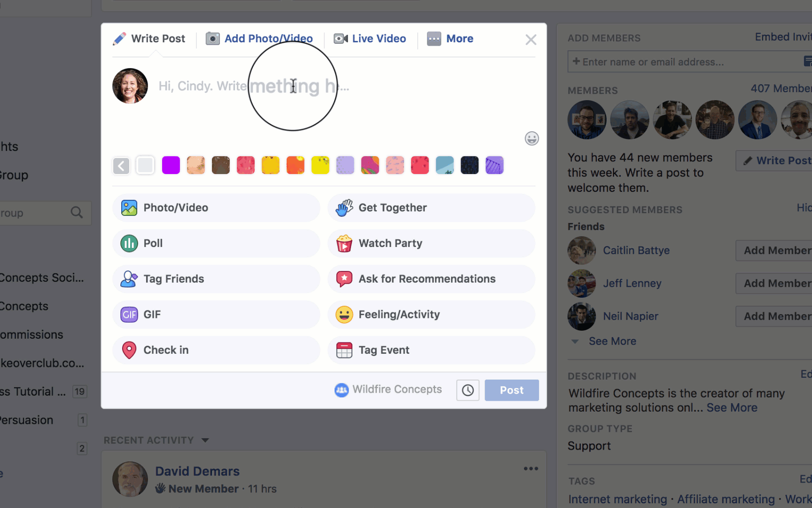
Task: Click the Enter name or email address field
Action: pyautogui.click(x=690, y=62)
